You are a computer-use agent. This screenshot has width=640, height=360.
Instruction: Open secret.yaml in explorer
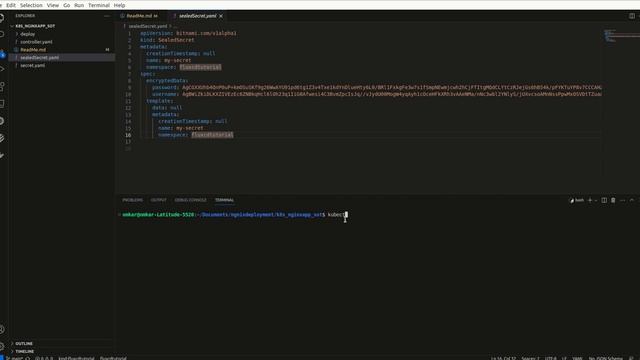click(33, 65)
